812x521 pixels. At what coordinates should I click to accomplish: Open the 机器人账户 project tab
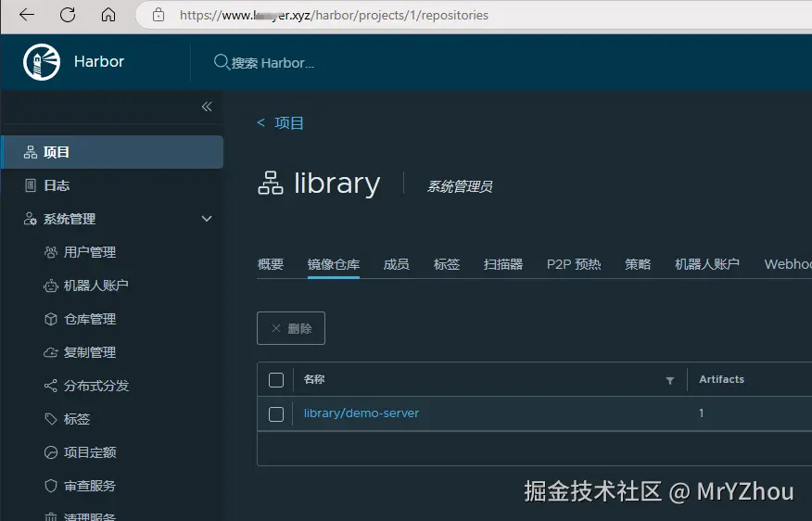[707, 264]
